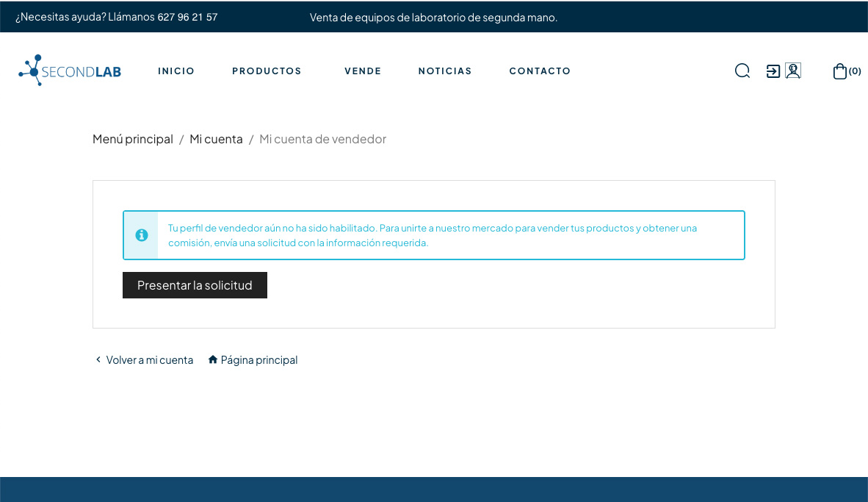Navigate to the CONTACTO page

[540, 71]
